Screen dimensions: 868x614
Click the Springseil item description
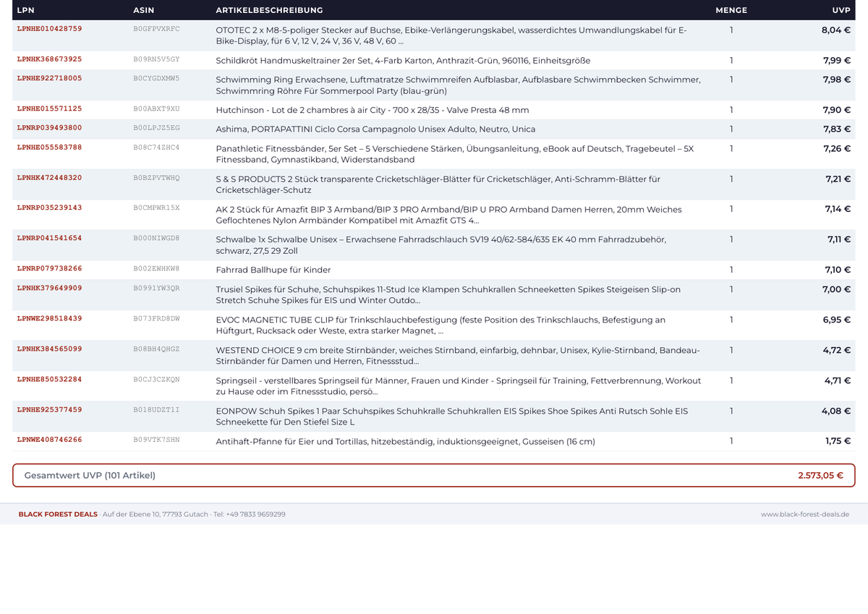click(459, 386)
